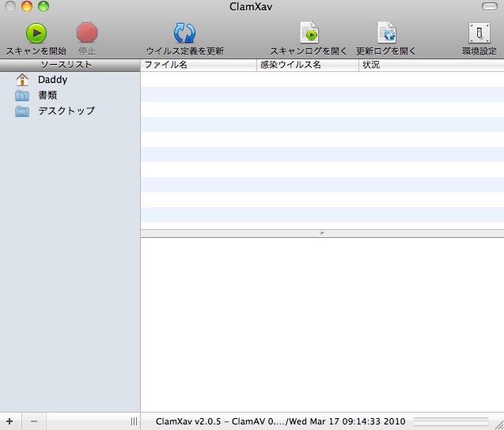Screen dimensions: 504x430
Task: Click the sidebar resize grip handle
Action: pos(134,421)
